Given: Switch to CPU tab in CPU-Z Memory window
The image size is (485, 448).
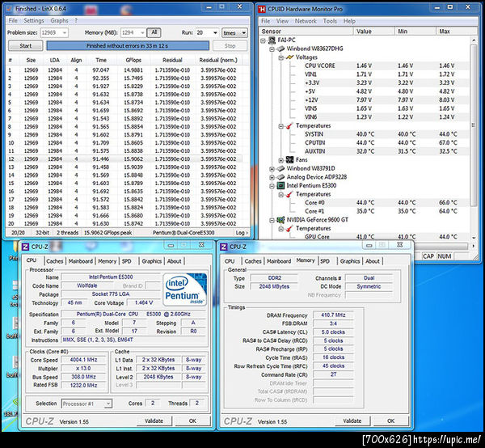Looking at the screenshot, I should click(230, 261).
